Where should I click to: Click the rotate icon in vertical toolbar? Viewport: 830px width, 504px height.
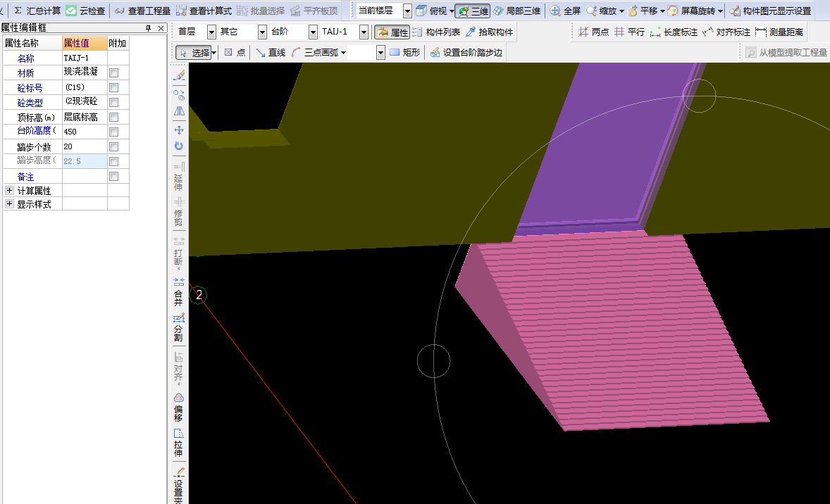[179, 146]
